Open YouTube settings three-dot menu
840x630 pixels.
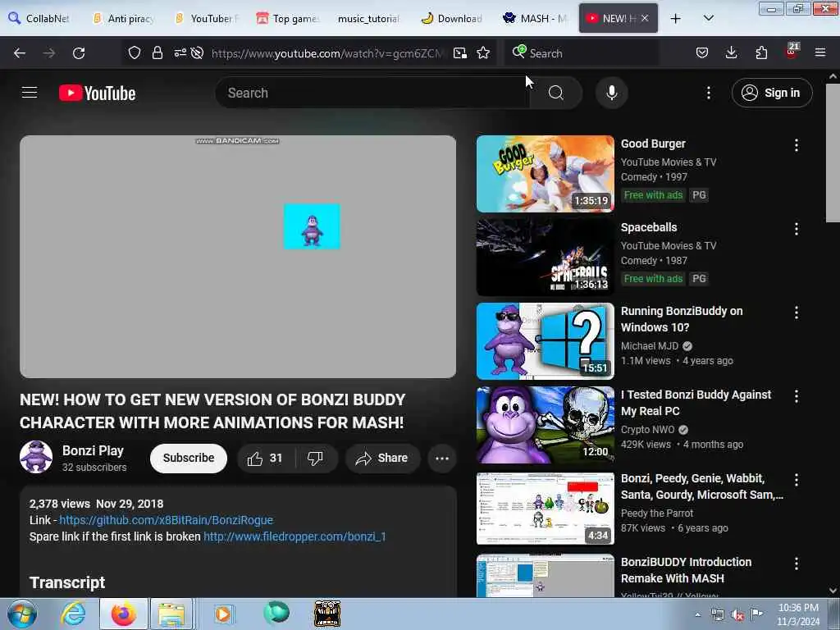pos(708,93)
